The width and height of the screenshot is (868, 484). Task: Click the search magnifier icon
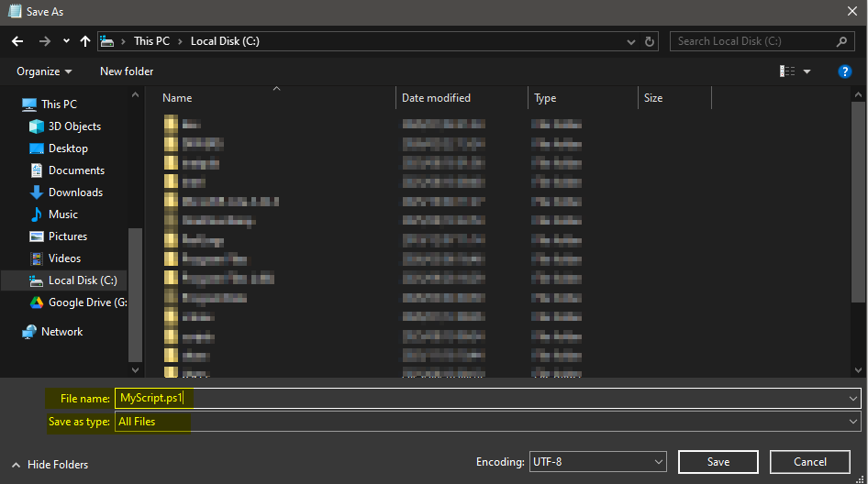click(841, 41)
